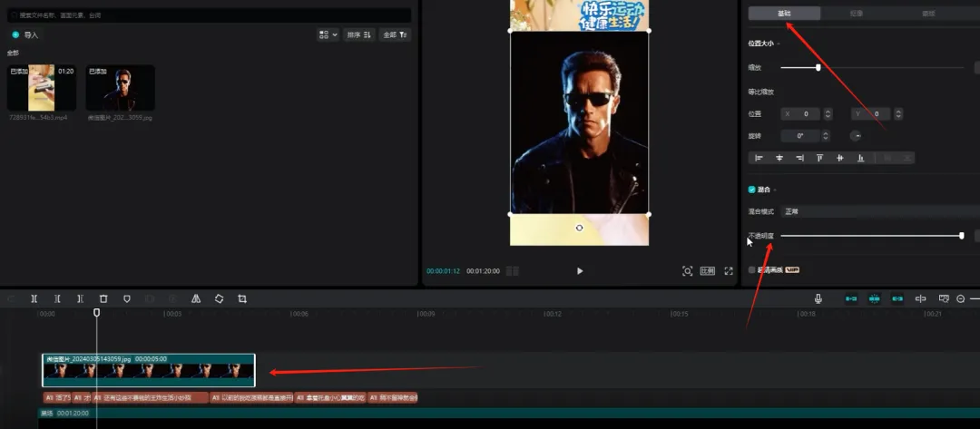This screenshot has width=980, height=429.
Task: Click the media search field
Action: click(209, 15)
